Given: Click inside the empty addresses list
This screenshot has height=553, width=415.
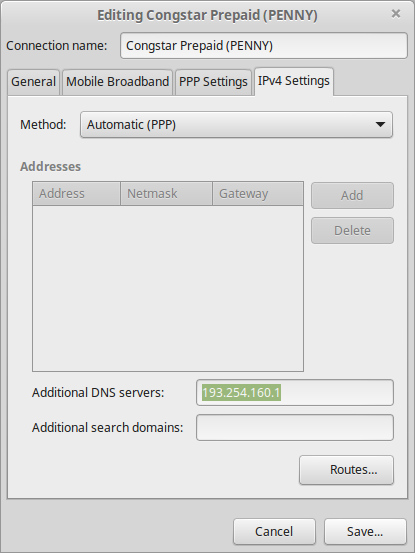Looking at the screenshot, I should click(x=168, y=288).
